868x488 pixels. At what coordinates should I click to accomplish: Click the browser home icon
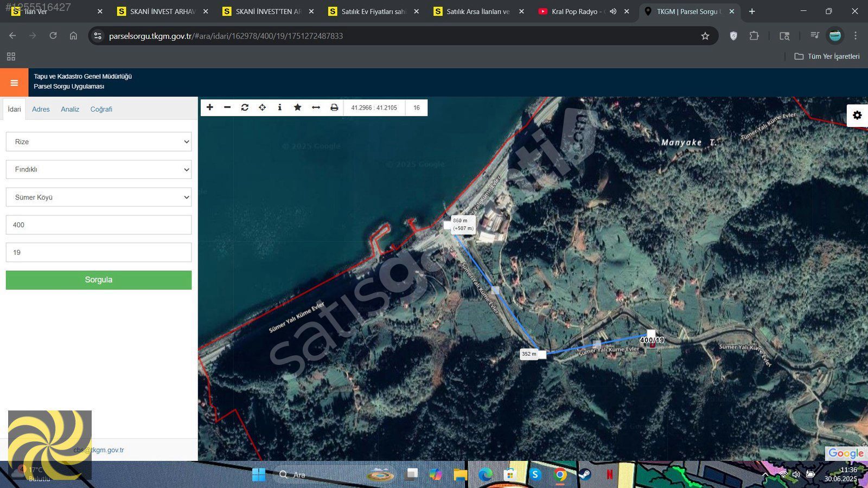click(73, 36)
